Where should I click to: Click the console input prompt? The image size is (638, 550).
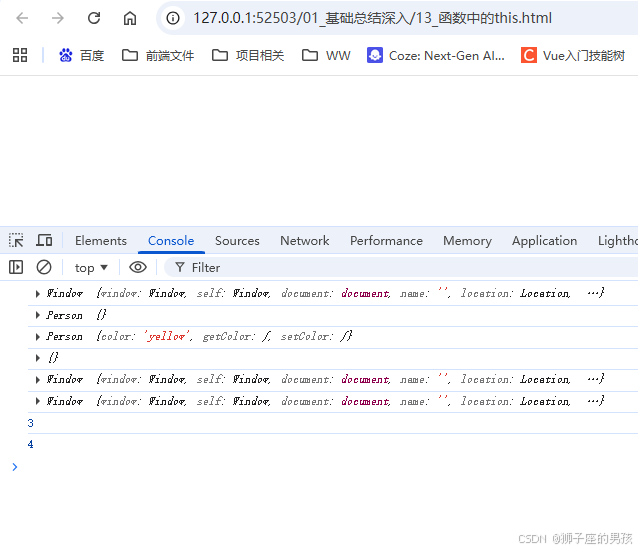click(x=326, y=467)
